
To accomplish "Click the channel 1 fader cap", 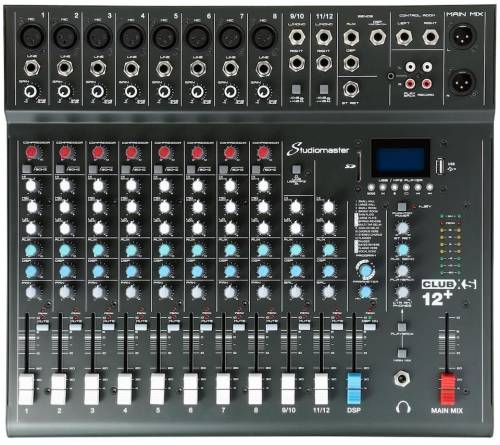I will [x=27, y=389].
